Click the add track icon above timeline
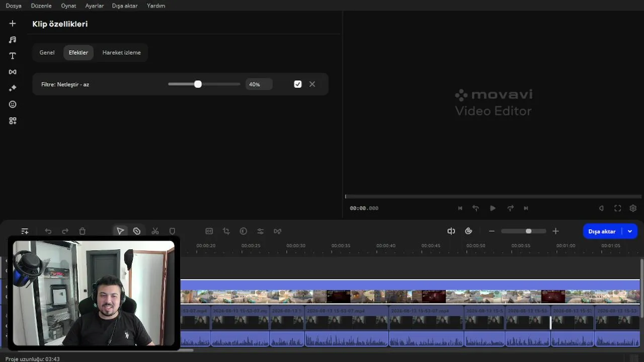 [25, 231]
